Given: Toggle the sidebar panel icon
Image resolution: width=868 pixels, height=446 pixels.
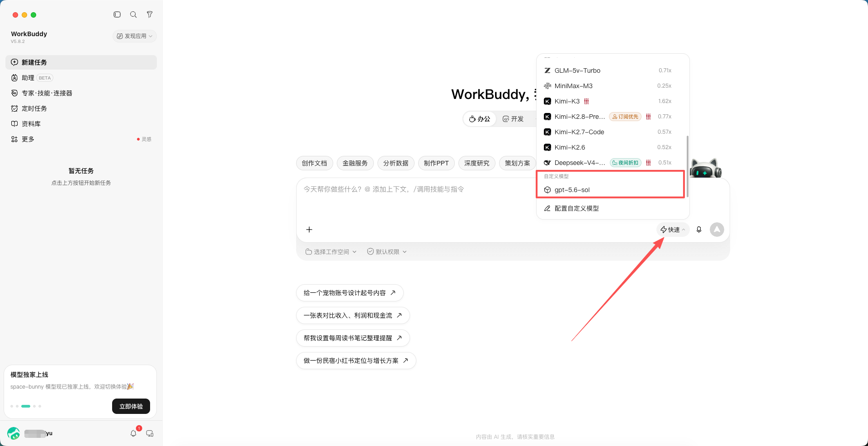Looking at the screenshot, I should tap(117, 14).
